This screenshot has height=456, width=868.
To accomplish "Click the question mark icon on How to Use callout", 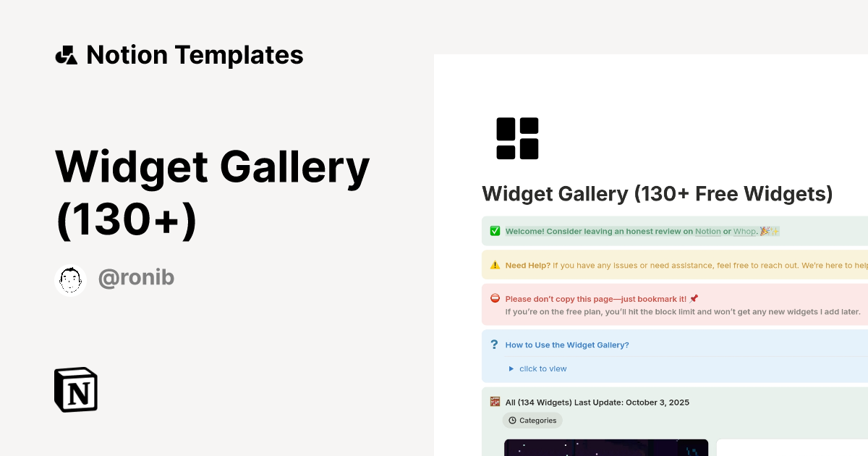I will click(494, 344).
